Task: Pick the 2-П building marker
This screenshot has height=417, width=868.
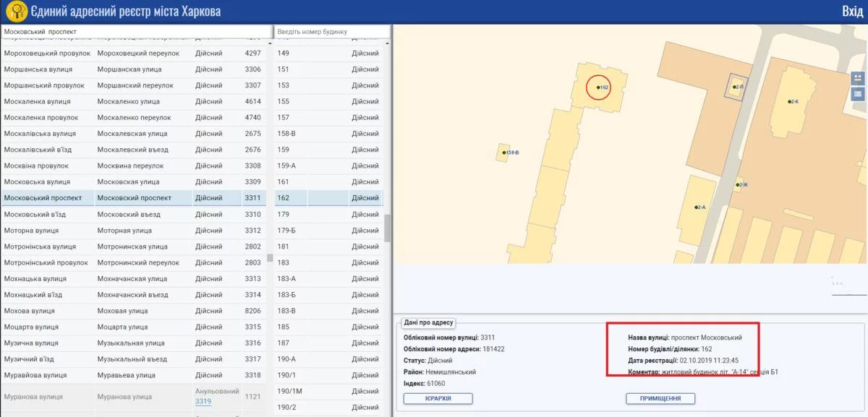Action: pyautogui.click(x=733, y=87)
